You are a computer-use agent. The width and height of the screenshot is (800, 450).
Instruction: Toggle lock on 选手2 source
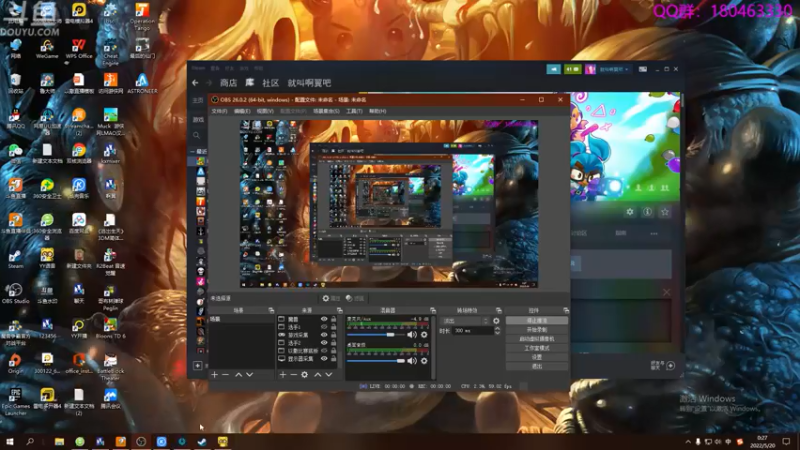click(x=334, y=343)
